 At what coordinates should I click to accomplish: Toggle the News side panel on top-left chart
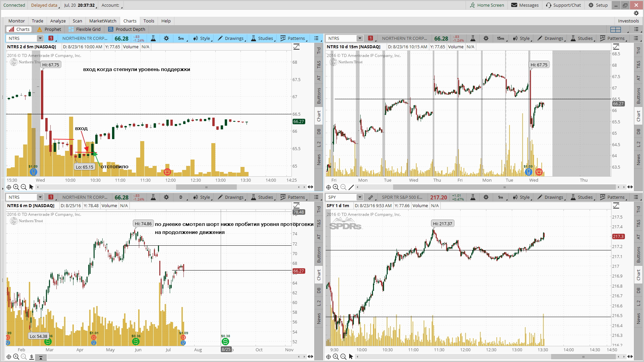click(319, 160)
